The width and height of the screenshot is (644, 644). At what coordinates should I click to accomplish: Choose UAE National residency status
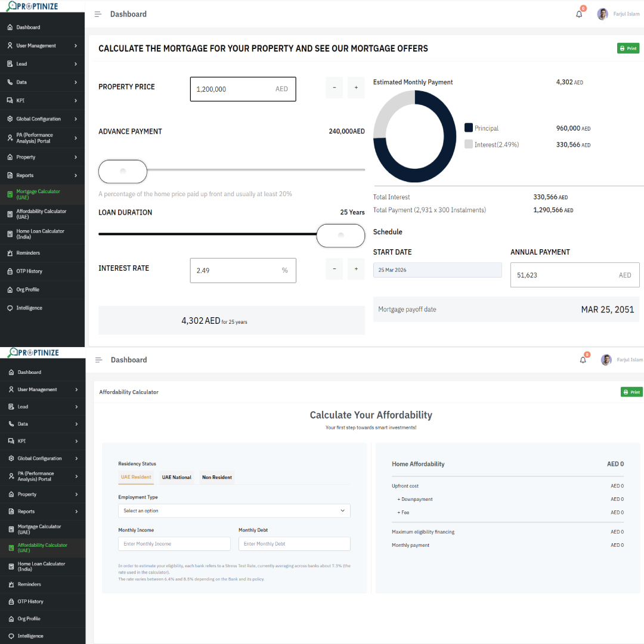coord(177,477)
